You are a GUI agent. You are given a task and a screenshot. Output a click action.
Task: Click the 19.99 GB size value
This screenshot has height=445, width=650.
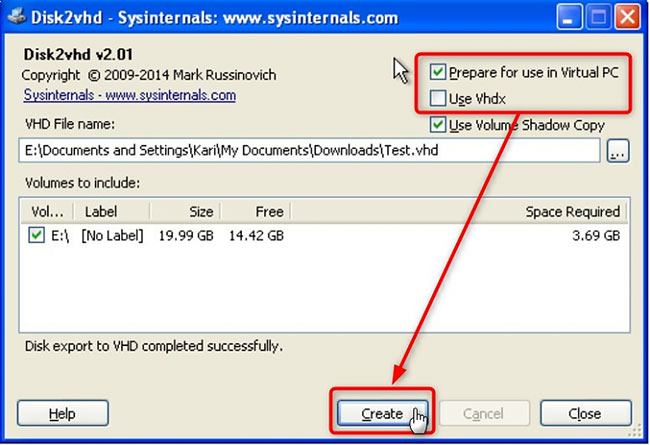coord(186,236)
